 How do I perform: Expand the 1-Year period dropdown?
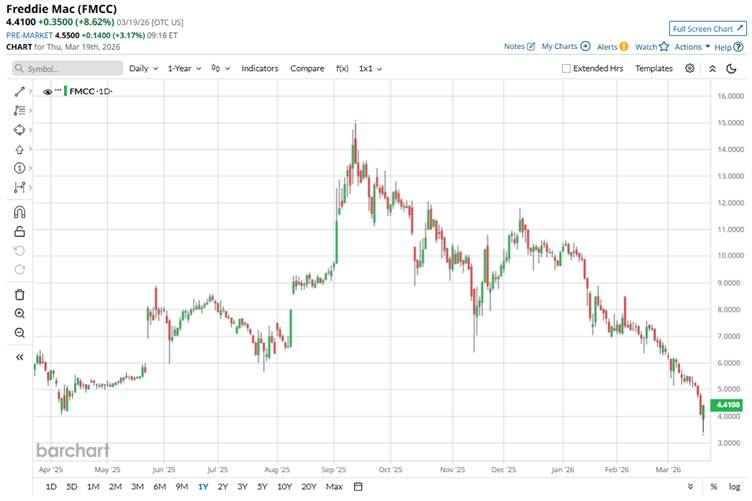(x=184, y=68)
